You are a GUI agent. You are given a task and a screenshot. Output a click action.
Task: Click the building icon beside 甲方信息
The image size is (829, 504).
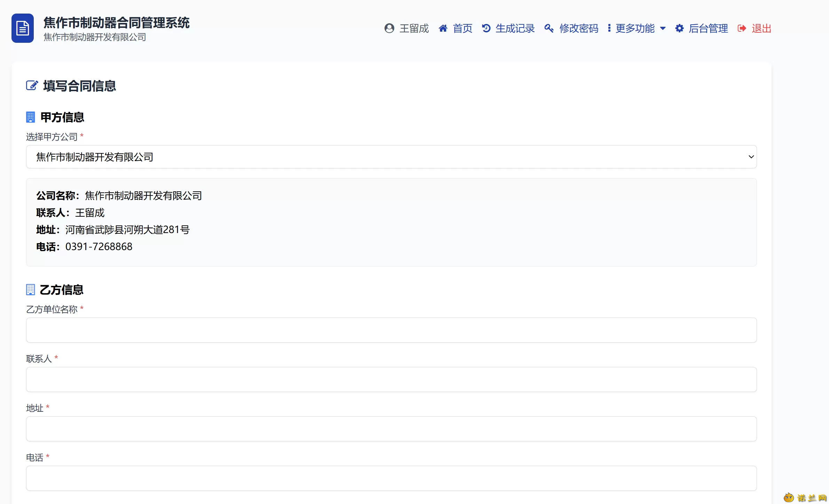coord(31,117)
